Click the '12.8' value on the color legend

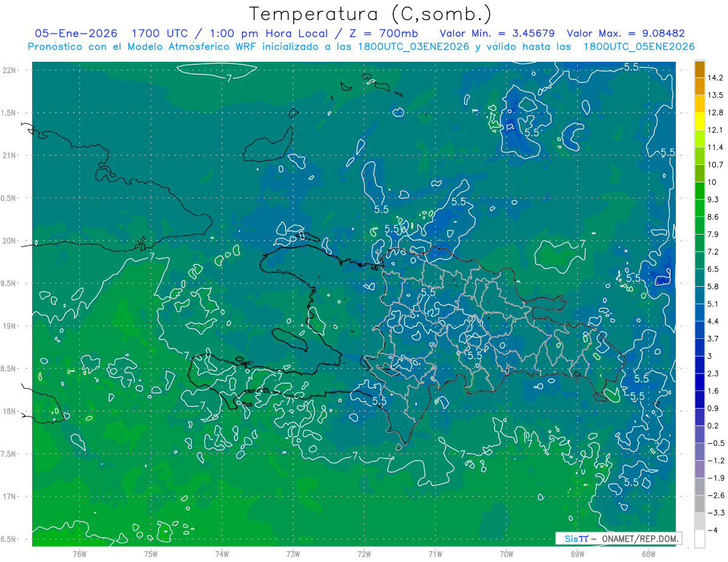[x=715, y=113]
